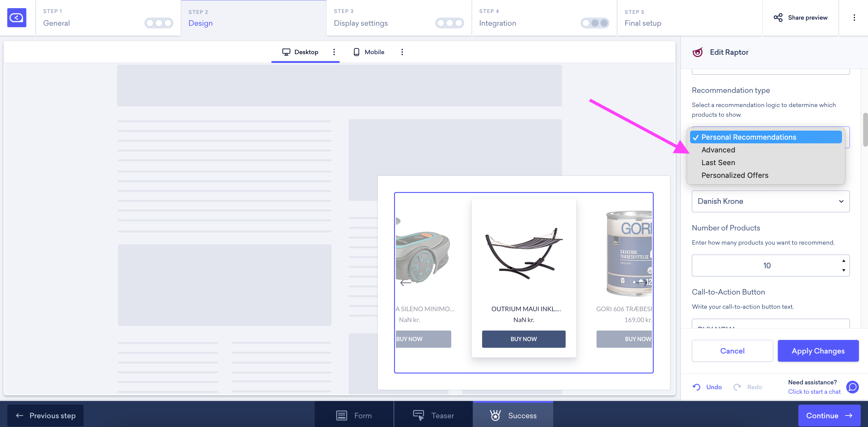Click BUY NOW under Outrium Maui
This screenshot has width=868, height=427.
coord(524,339)
